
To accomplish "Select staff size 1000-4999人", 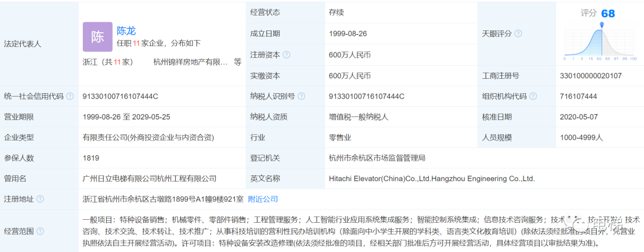I will (581, 137).
